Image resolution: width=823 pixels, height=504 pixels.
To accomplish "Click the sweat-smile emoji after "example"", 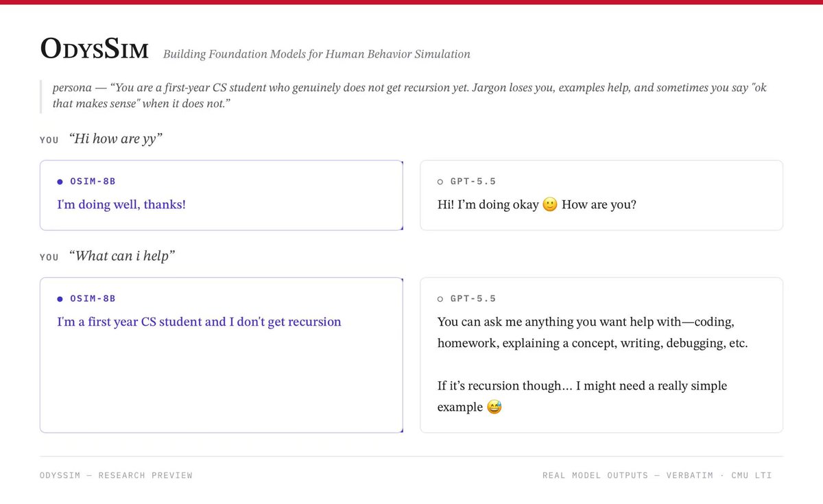I will [x=494, y=407].
